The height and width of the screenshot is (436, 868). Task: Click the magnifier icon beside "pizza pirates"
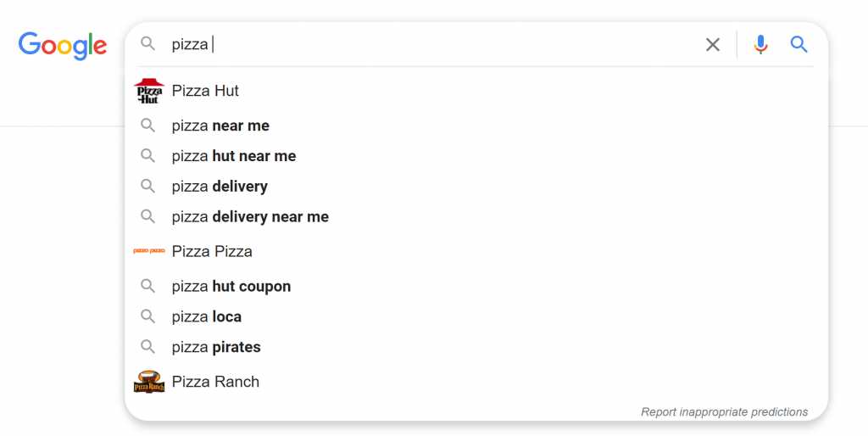coord(147,347)
